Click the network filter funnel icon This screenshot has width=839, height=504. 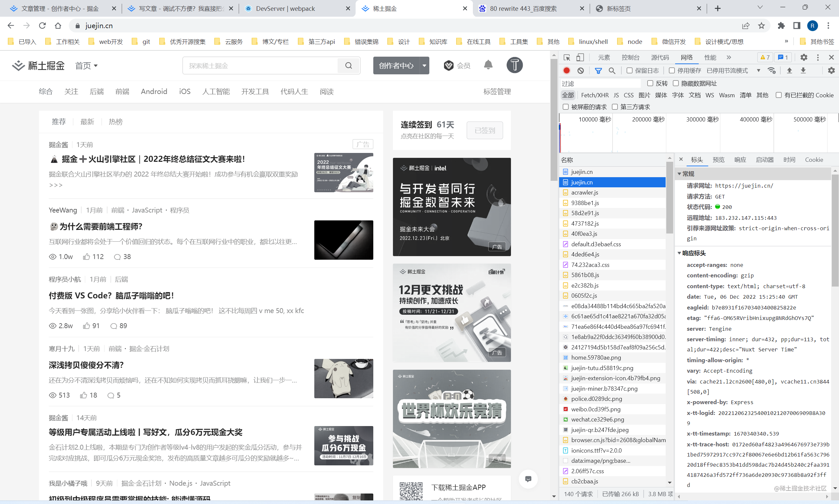coord(598,71)
